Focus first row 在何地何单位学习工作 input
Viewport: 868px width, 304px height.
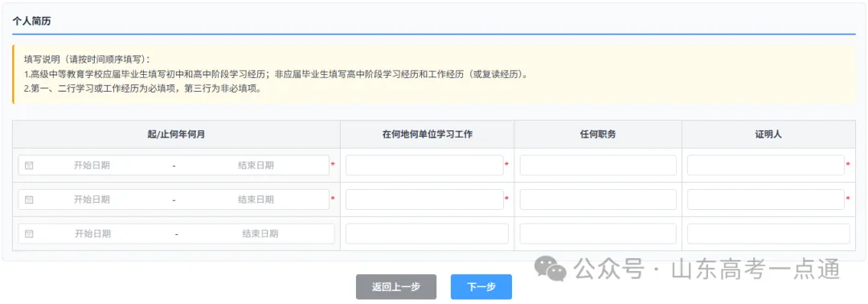pyautogui.click(x=424, y=165)
